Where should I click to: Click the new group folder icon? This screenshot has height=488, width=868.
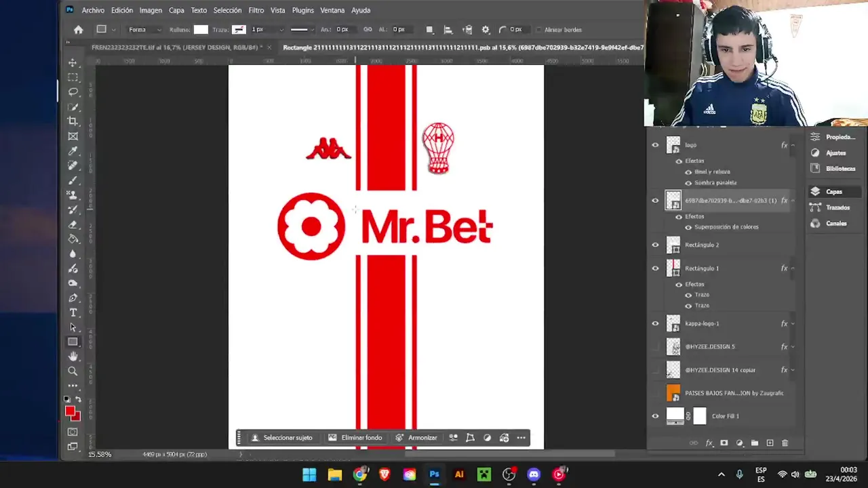click(755, 443)
